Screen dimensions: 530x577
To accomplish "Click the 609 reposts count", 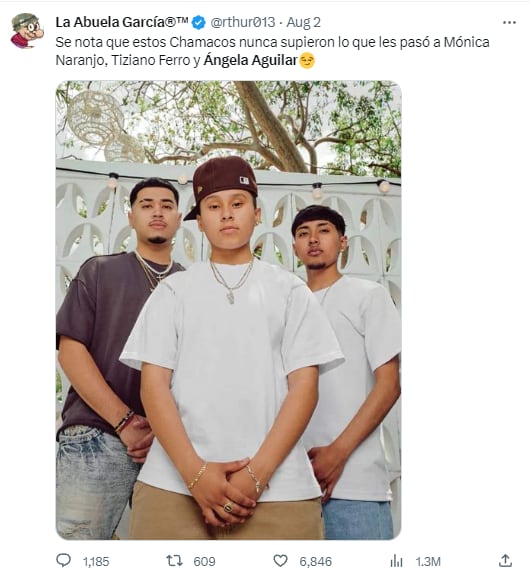I will 204,562.
